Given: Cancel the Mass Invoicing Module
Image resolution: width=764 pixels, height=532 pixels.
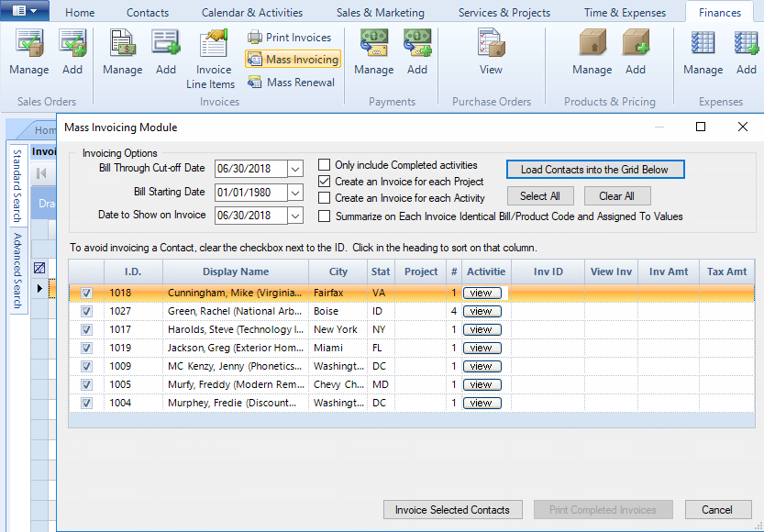Looking at the screenshot, I should point(718,510).
